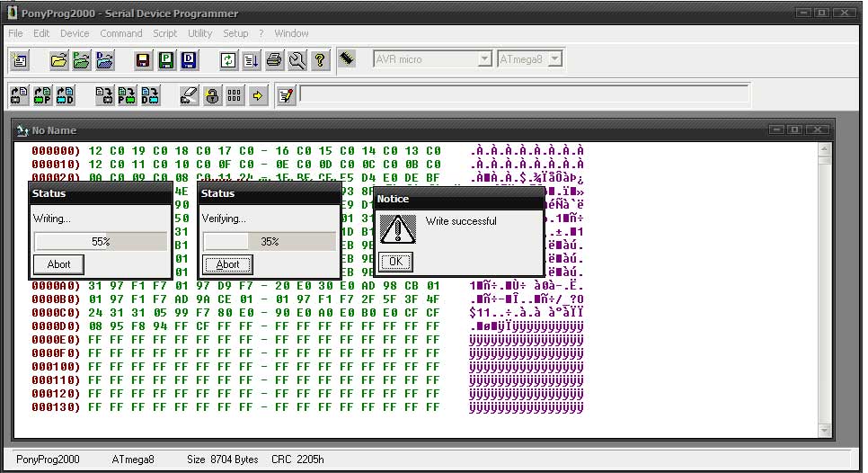The image size is (868, 473).
Task: Click the Reload files icon
Action: coord(228,60)
